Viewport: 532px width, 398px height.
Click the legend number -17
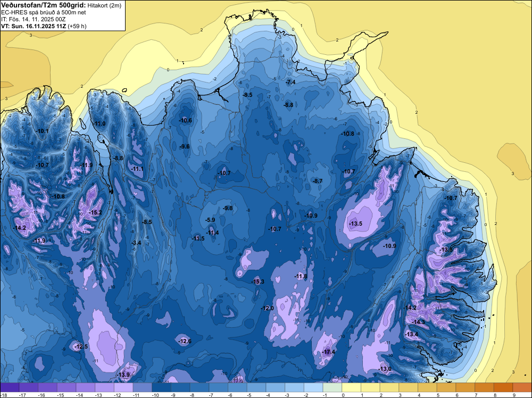(23, 395)
